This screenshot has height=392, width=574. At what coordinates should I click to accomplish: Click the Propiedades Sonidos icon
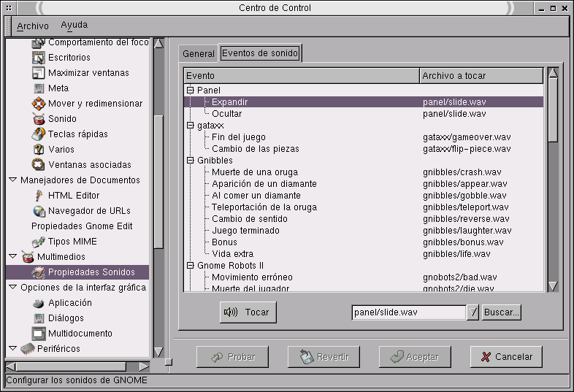tap(39, 272)
